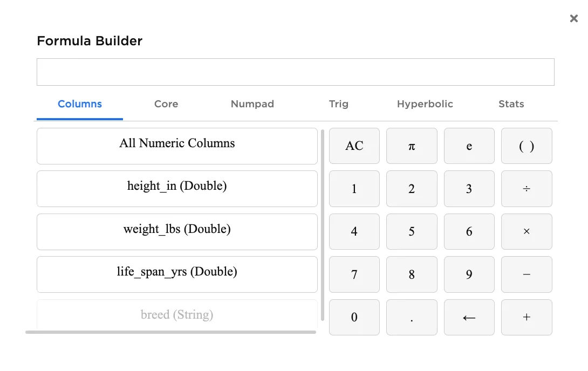The image size is (588, 371).
Task: Insert the π constant
Action: pos(412,146)
